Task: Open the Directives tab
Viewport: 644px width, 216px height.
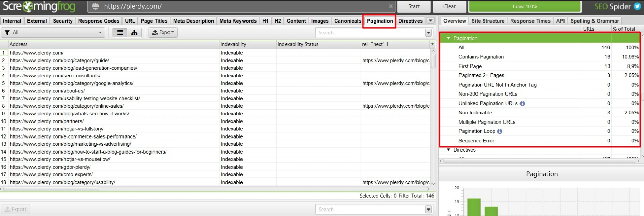Action: [410, 21]
